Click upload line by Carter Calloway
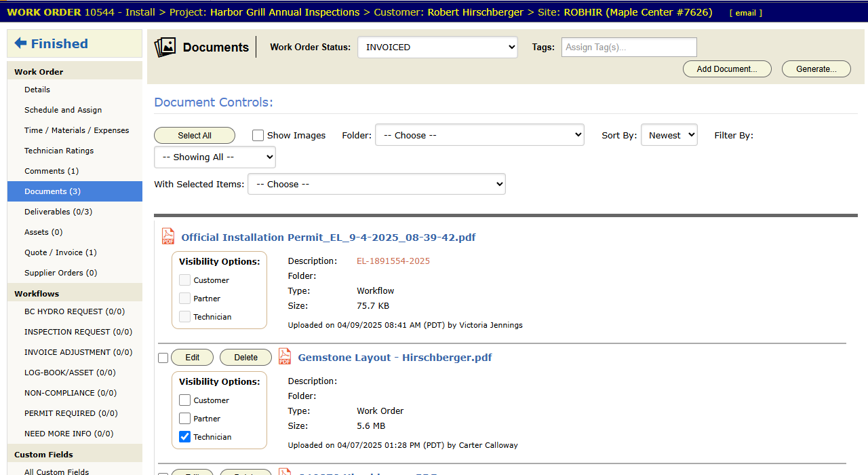 click(x=403, y=445)
